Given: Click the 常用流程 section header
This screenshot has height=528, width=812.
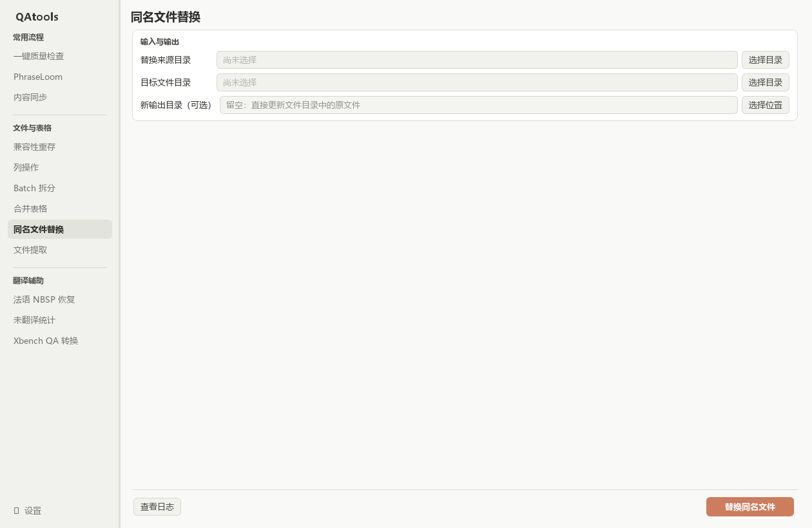Looking at the screenshot, I should pos(28,37).
